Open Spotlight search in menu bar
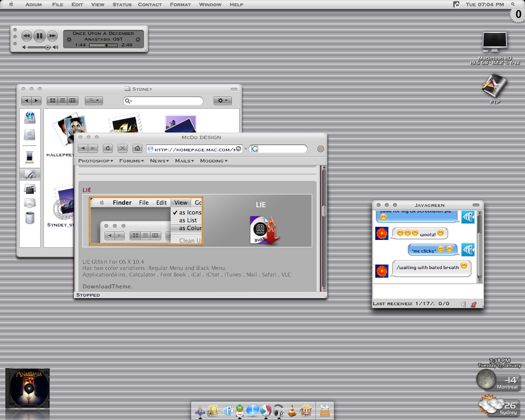This screenshot has height=420, width=525. click(513, 5)
